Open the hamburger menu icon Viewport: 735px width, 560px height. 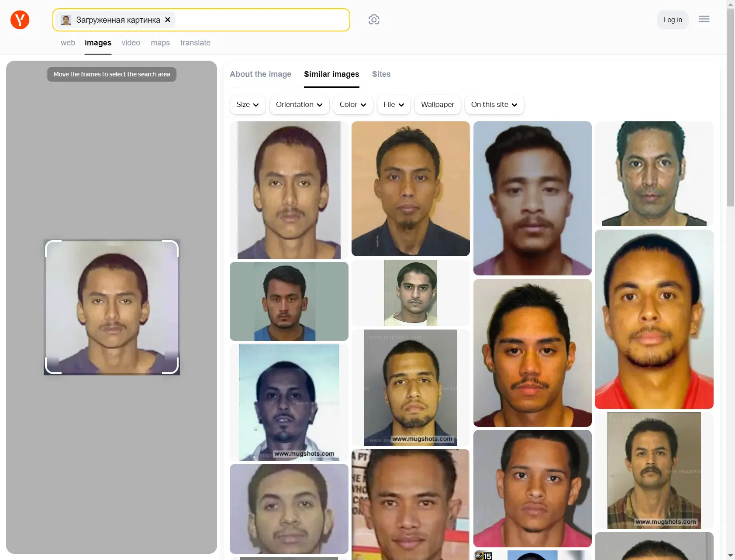tap(704, 19)
